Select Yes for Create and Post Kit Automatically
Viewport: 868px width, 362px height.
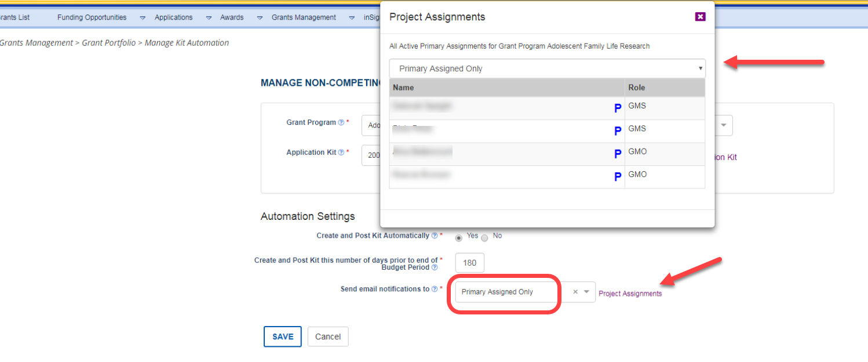(459, 237)
